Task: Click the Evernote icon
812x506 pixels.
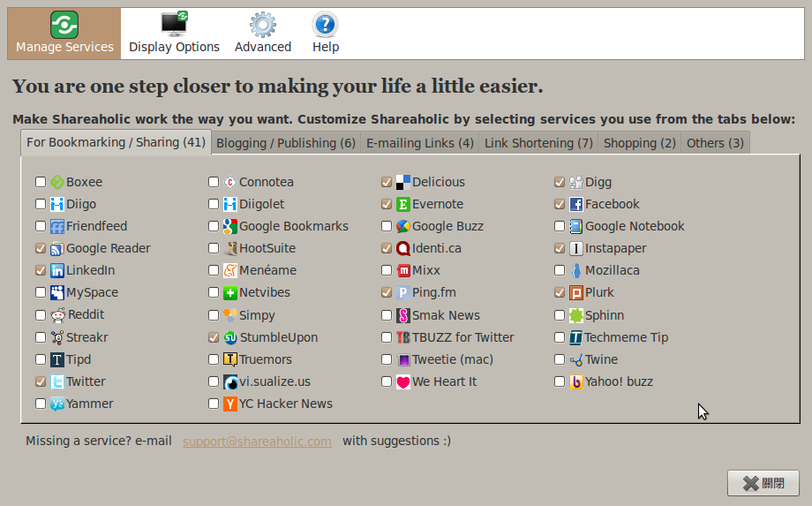Action: (x=402, y=204)
